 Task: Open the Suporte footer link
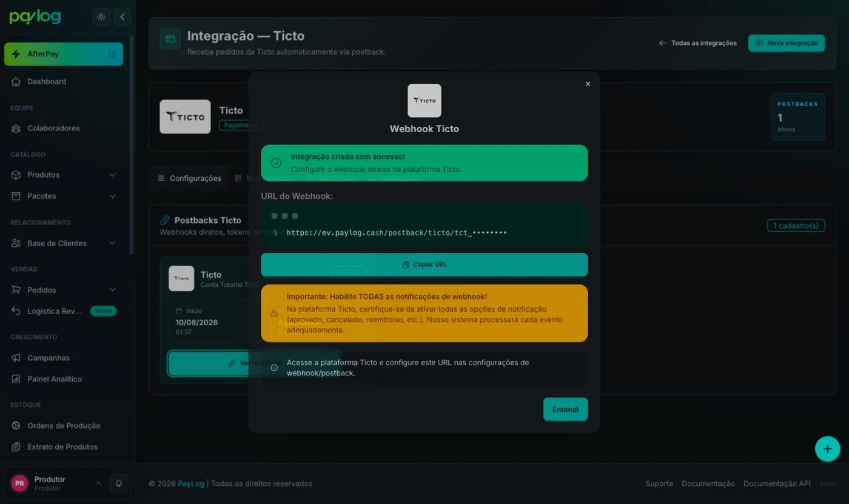(x=659, y=483)
